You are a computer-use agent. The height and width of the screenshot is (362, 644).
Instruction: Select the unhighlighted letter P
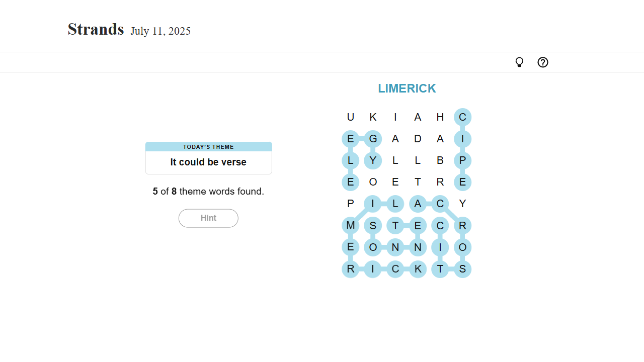click(351, 204)
